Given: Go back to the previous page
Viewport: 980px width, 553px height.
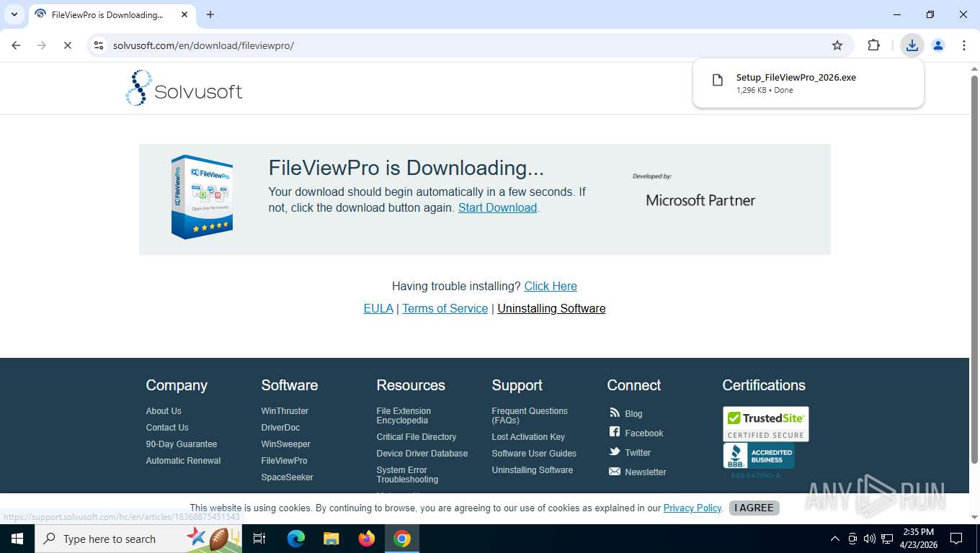Looking at the screenshot, I should (16, 45).
